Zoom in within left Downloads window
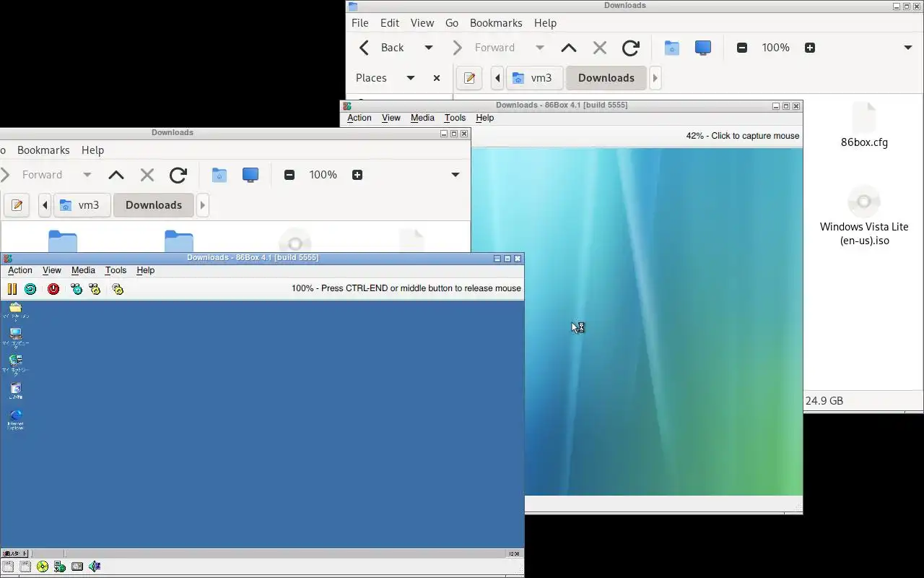924x578 pixels. (357, 175)
